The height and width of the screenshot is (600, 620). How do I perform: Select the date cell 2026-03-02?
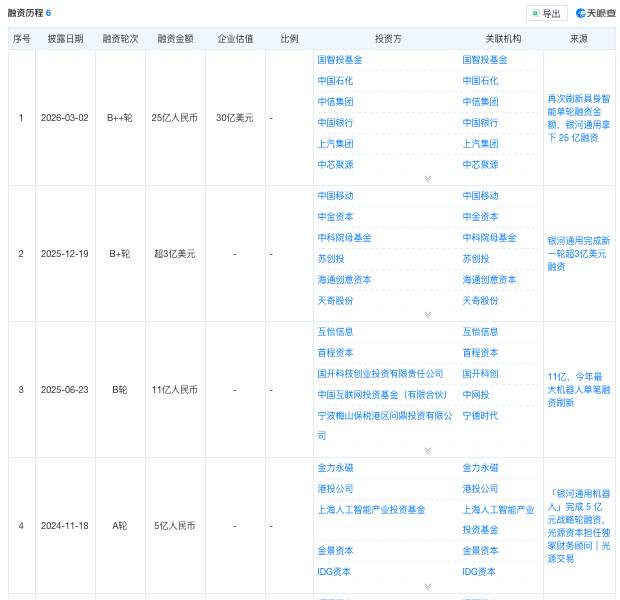click(x=65, y=118)
